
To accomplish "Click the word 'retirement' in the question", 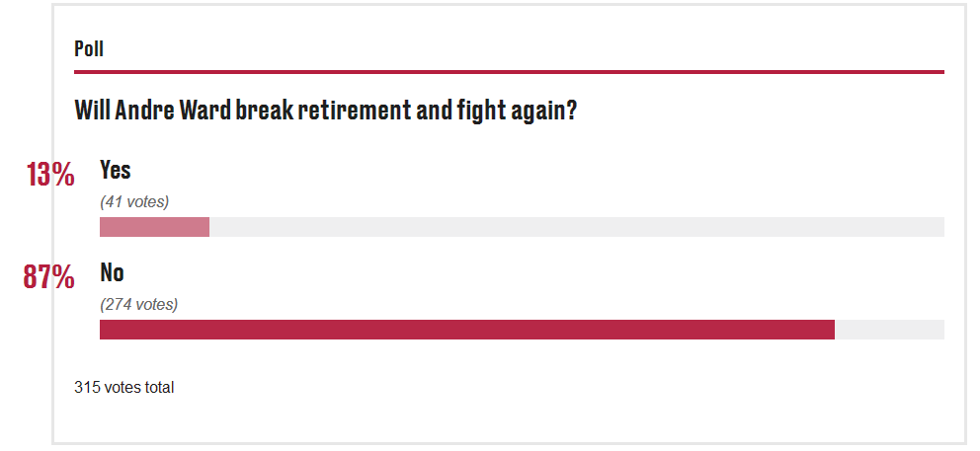I will click(355, 111).
